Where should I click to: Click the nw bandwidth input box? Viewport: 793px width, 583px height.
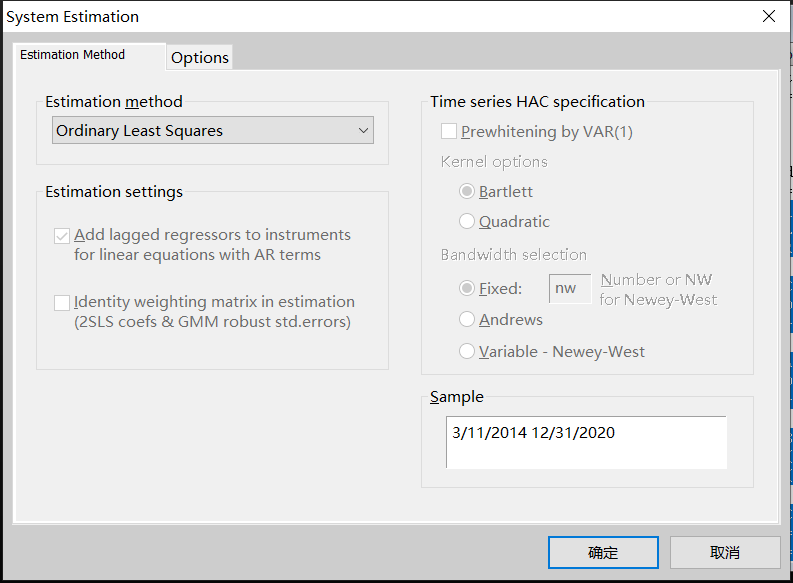(569, 289)
